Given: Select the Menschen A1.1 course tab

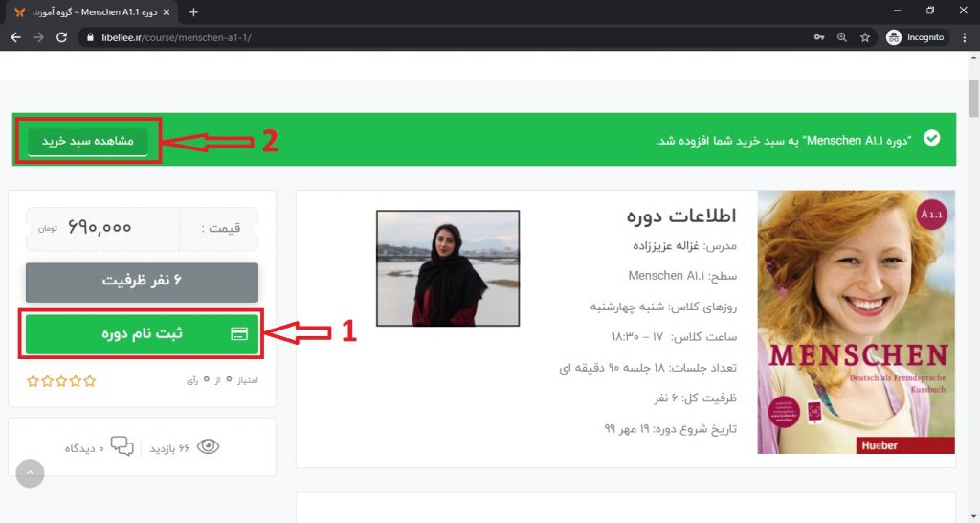Looking at the screenshot, I should (x=91, y=12).
